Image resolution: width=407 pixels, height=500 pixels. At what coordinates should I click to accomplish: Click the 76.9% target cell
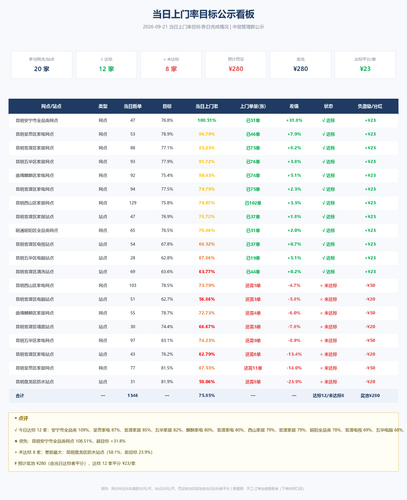(167, 217)
